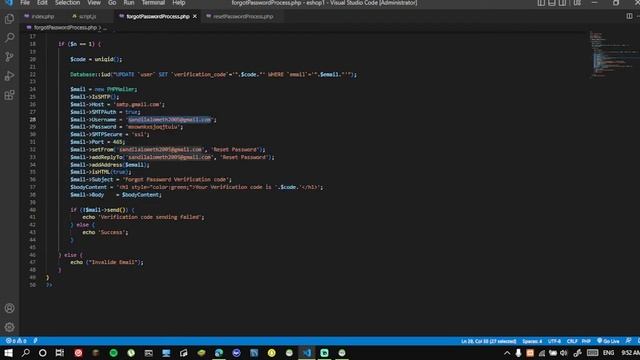
Task: Open the Edit menu
Action: click(42, 3)
